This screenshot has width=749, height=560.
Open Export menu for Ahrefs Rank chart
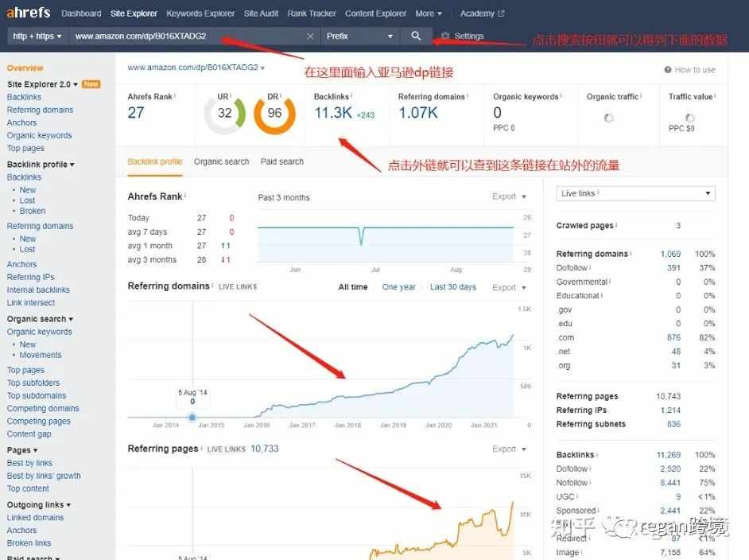(x=509, y=196)
